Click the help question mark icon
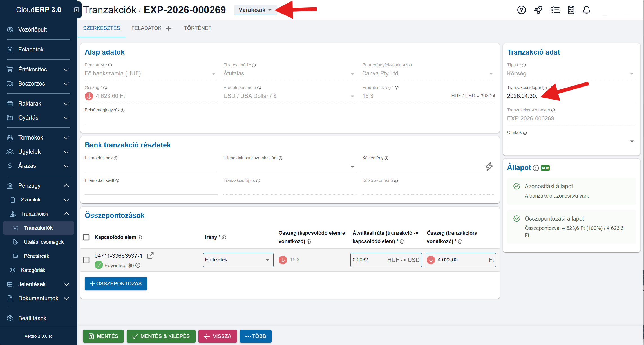The width and height of the screenshot is (644, 345). (521, 10)
